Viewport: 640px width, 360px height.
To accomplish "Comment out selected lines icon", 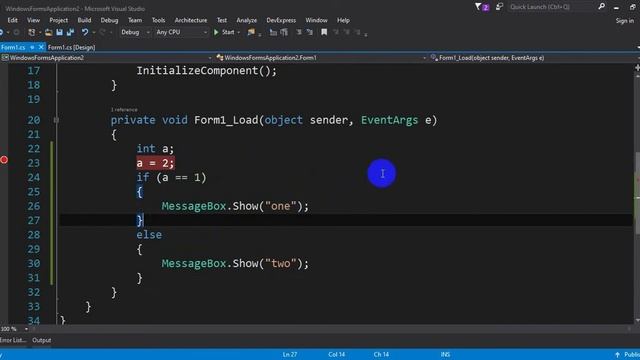I will click(x=299, y=32).
